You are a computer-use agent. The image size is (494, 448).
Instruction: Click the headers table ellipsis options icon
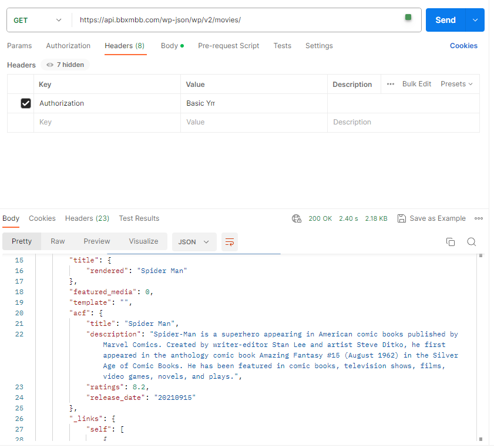click(x=391, y=84)
